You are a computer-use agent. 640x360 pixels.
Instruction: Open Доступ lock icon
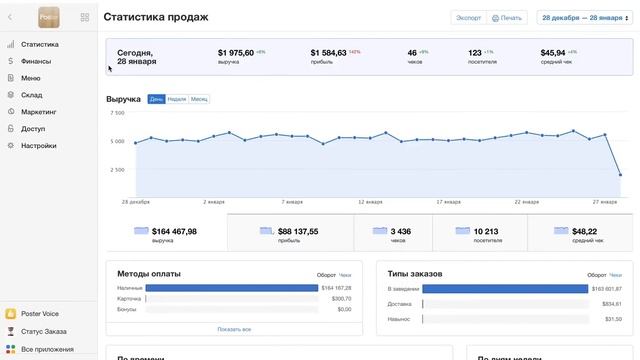point(11,128)
